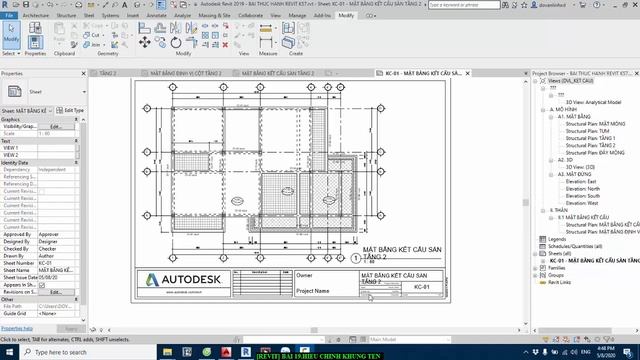The width and height of the screenshot is (640, 360).
Task: Collapse the A1. MẶT BẰNG tree node
Action: [551, 117]
